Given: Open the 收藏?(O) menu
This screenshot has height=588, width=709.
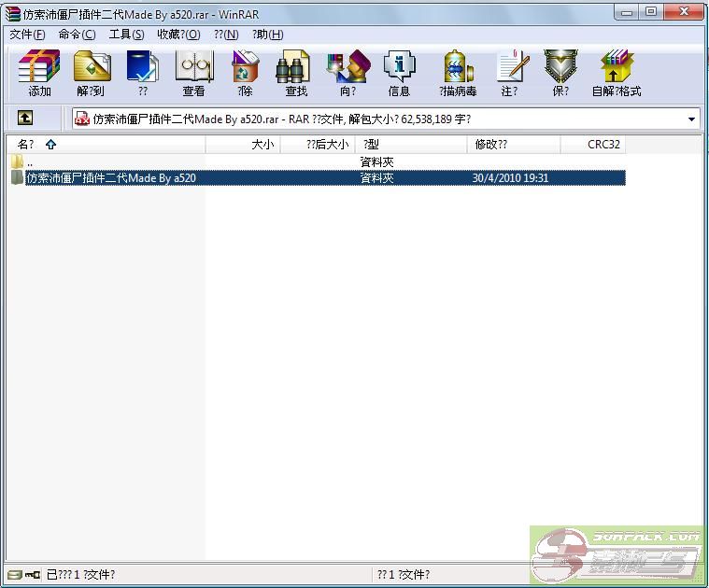Looking at the screenshot, I should (x=178, y=35).
